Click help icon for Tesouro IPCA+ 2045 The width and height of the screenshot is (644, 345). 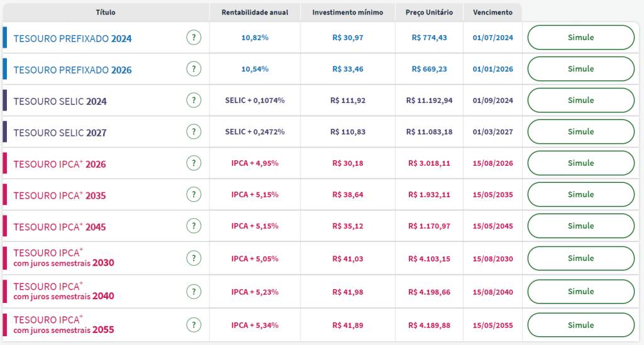(194, 226)
